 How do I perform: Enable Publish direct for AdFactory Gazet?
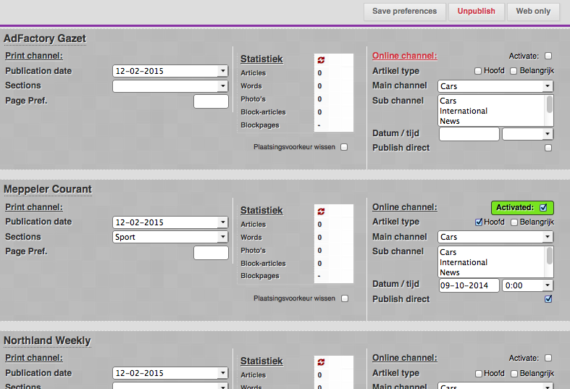[x=548, y=148]
